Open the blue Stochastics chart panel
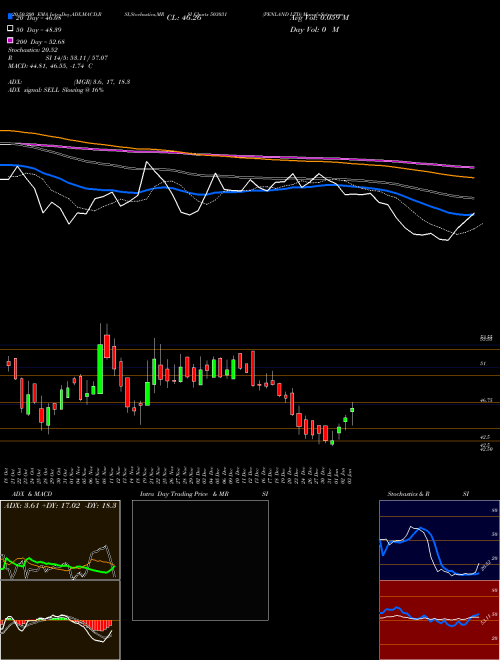Viewport: 500px width, 660px height. click(439, 540)
